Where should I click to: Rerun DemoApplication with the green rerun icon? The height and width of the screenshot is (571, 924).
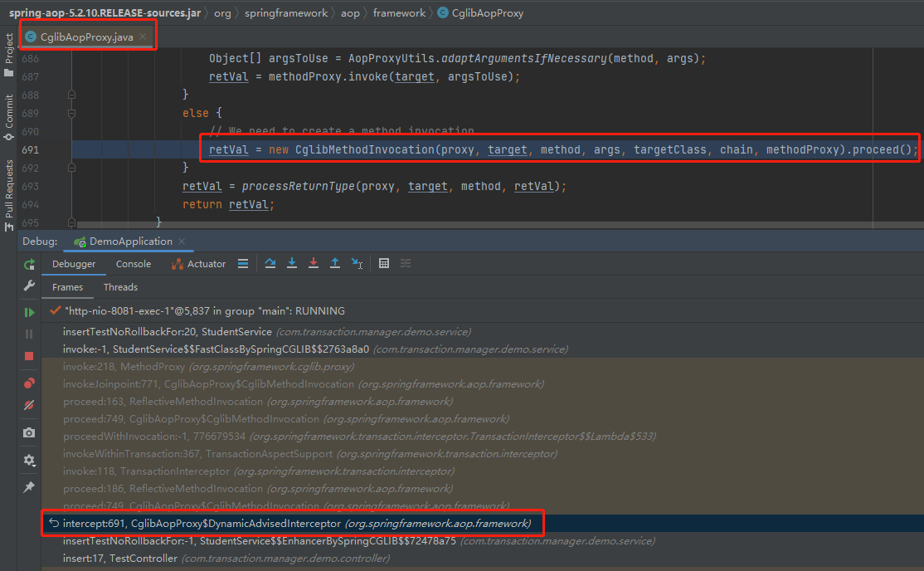(x=29, y=264)
